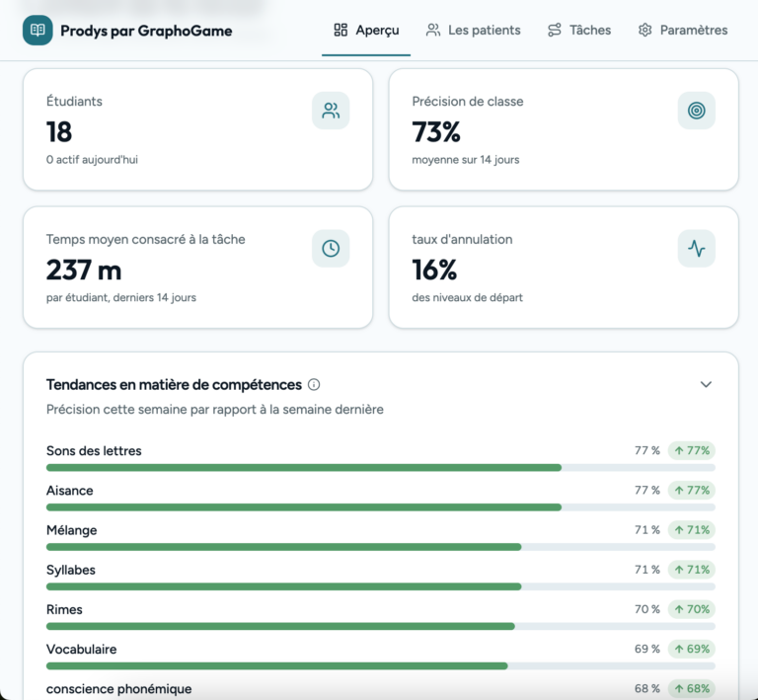Open the Paramètres tab

point(683,30)
